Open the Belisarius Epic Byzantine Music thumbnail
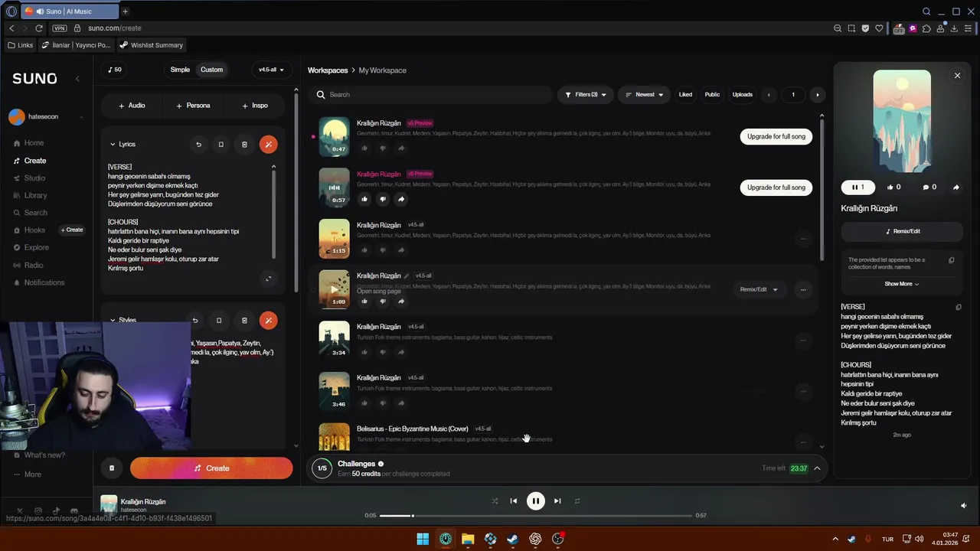This screenshot has height=551, width=980. [334, 437]
